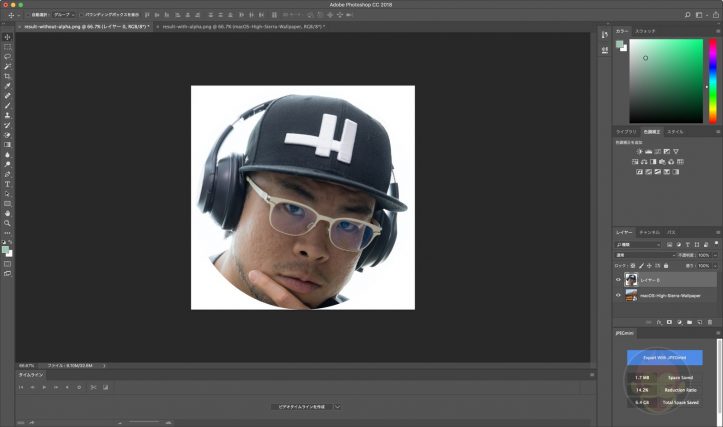Toggle visibility of macOS-High-Sierra-Wallpaper layer

pyautogui.click(x=618, y=296)
